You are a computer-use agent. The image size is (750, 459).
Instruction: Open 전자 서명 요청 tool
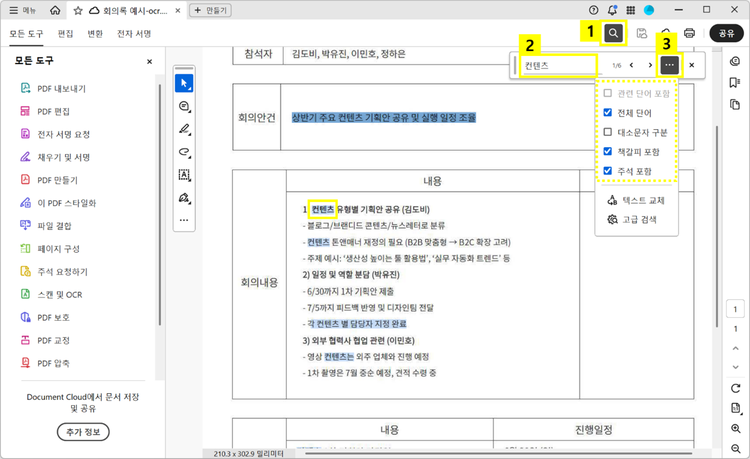[55, 134]
